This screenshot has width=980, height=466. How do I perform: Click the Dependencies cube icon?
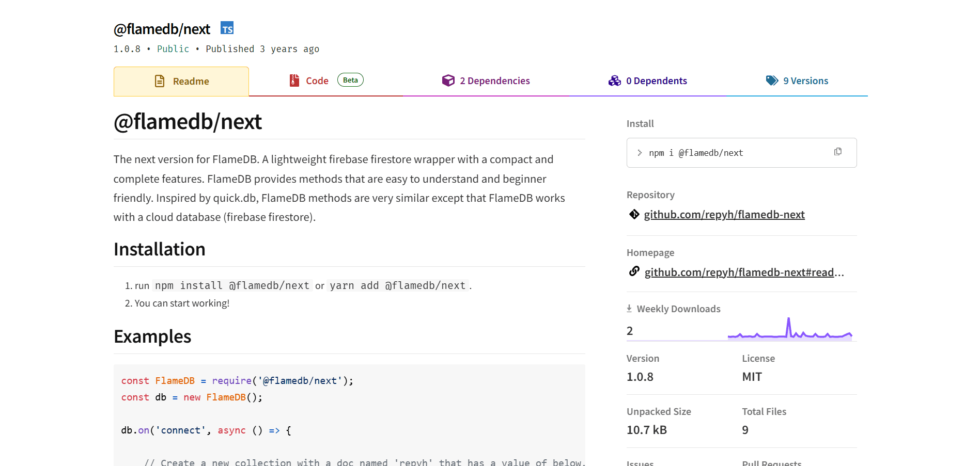[x=448, y=81]
